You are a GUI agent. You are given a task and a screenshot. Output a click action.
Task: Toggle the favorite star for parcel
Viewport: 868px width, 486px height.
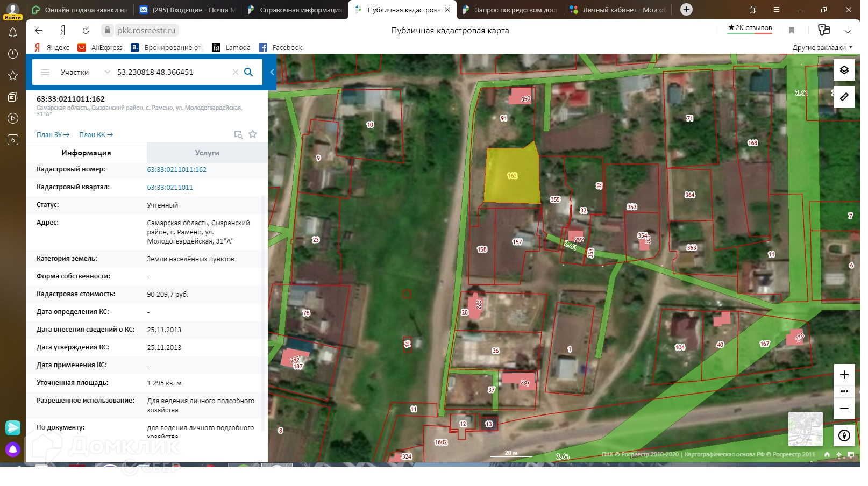pos(253,134)
